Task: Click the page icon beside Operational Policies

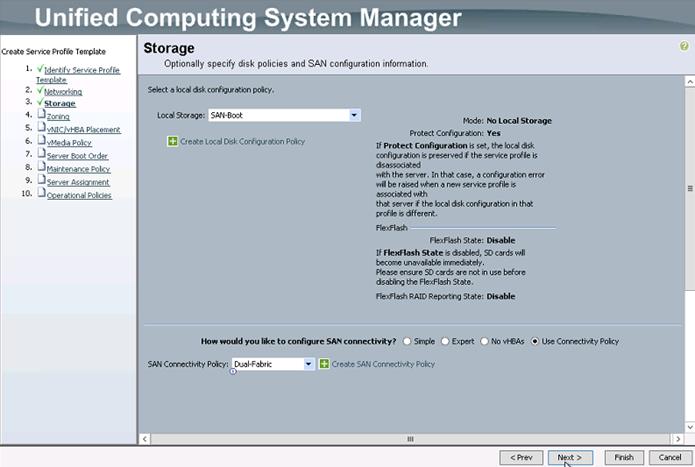Action: 41,193
